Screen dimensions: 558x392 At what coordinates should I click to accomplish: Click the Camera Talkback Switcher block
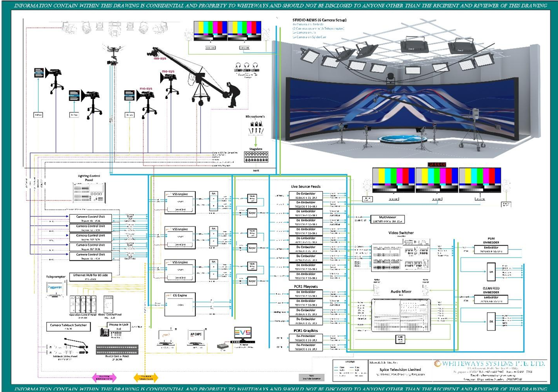[x=68, y=327]
